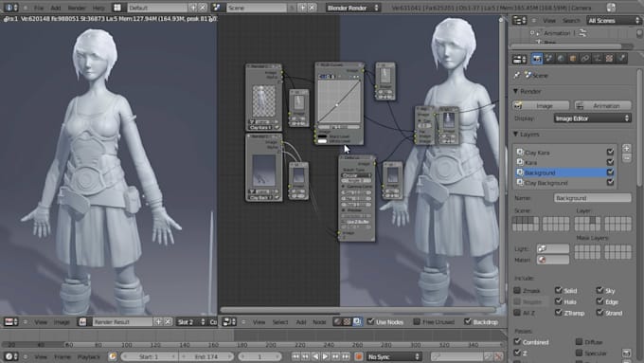This screenshot has height=363, width=644.
Task: Open the Info editor type selector icon
Action: [10, 8]
